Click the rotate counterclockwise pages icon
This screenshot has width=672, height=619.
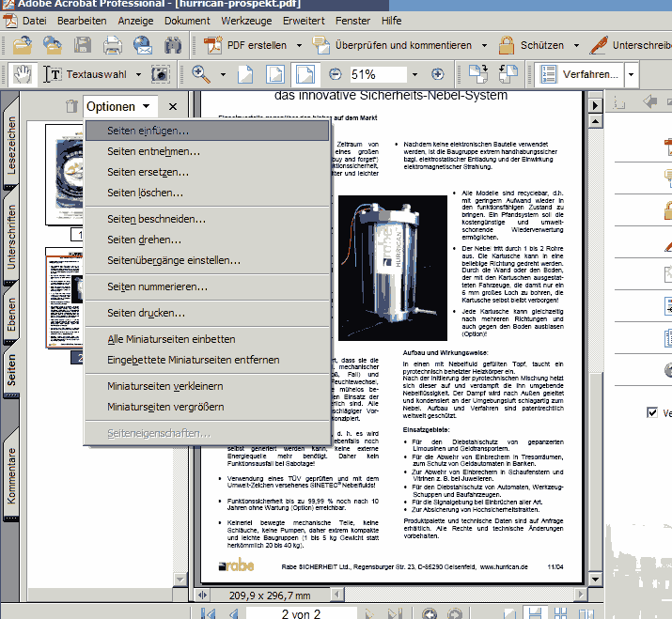(x=508, y=73)
